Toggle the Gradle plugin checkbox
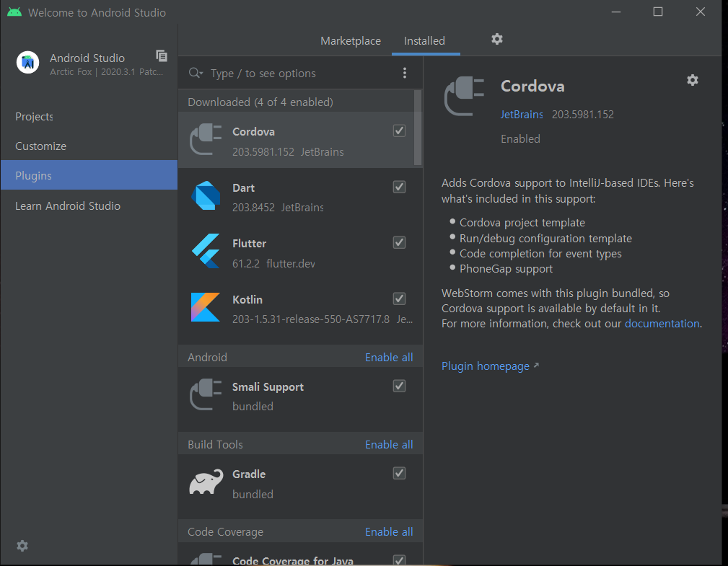This screenshot has height=566, width=728. 399,473
